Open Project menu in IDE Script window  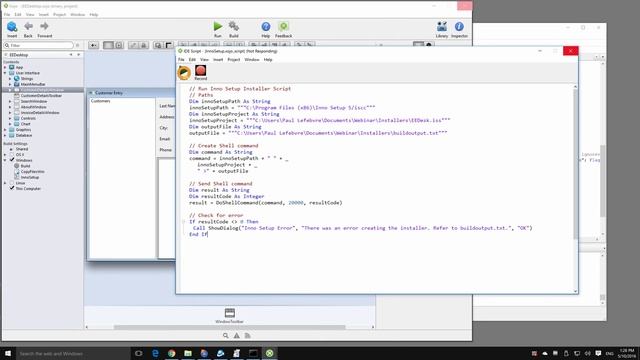(234, 60)
